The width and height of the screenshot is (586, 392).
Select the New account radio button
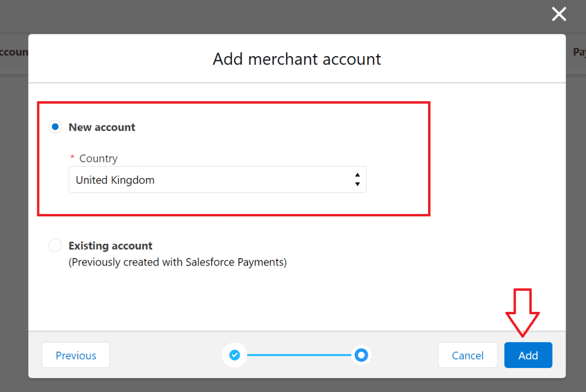(x=55, y=127)
